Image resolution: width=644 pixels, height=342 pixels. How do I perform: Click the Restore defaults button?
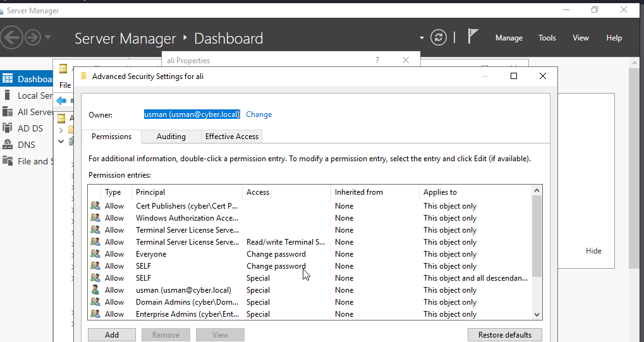505,334
